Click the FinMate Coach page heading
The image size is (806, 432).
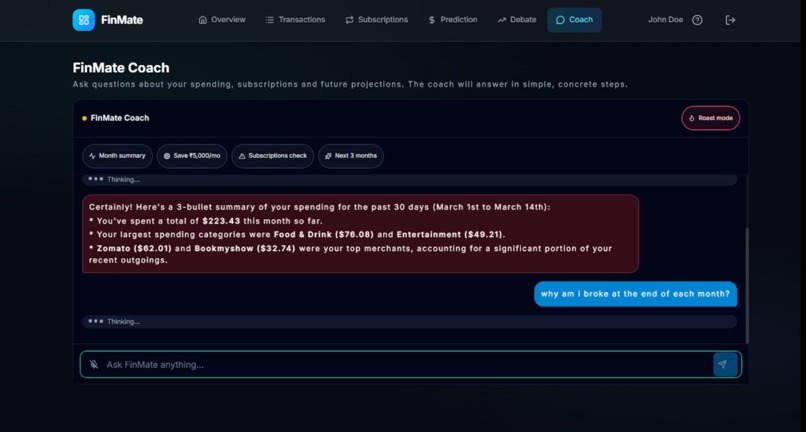[121, 68]
